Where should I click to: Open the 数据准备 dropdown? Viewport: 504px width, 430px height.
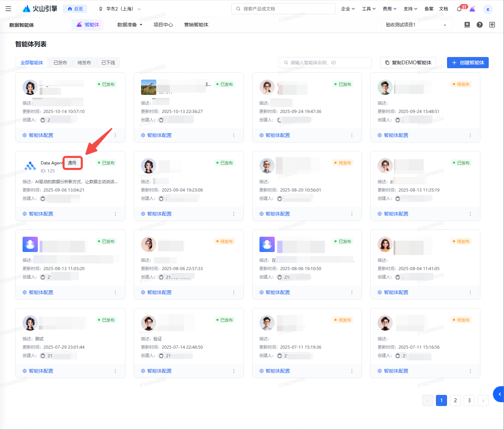click(130, 25)
